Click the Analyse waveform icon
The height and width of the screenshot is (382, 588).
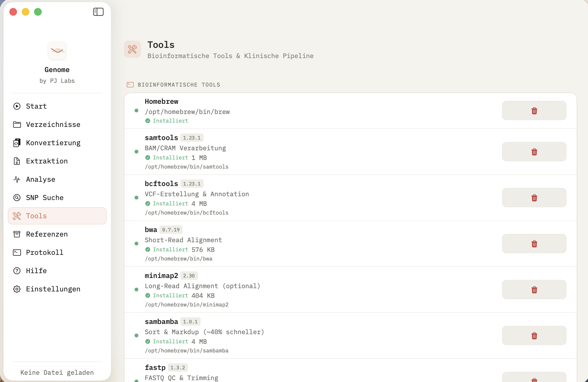[17, 179]
